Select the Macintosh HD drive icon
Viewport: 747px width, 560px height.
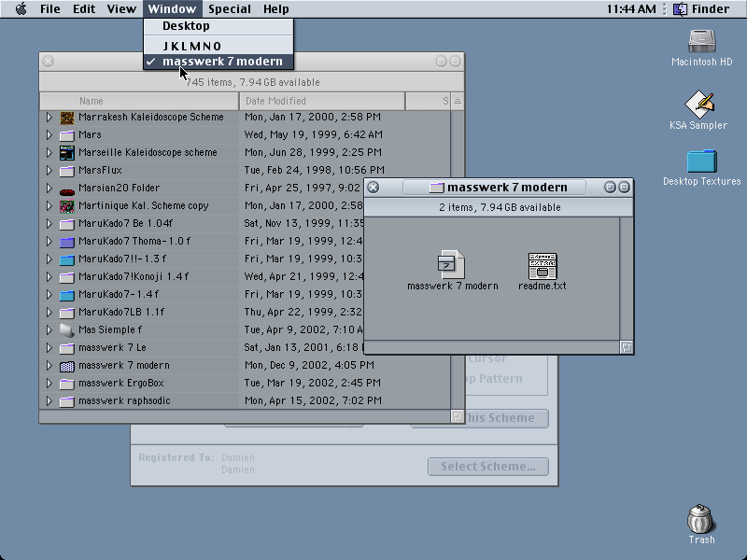pos(702,41)
